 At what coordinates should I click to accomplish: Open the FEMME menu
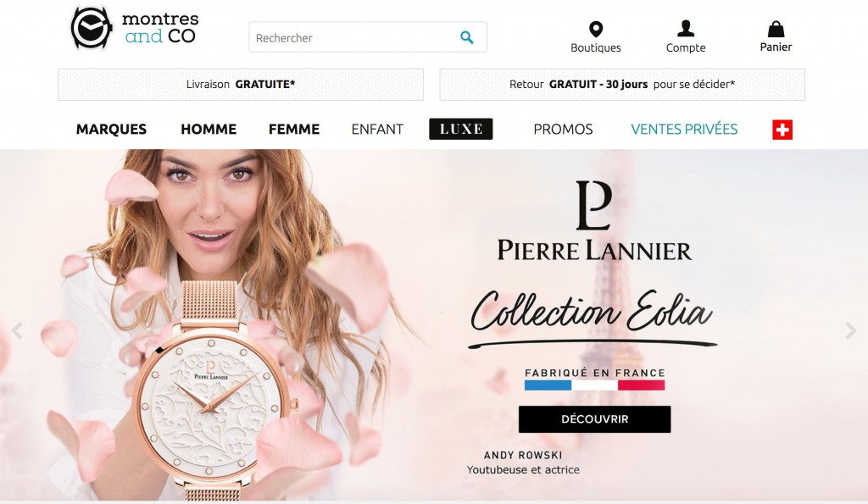[x=294, y=130]
